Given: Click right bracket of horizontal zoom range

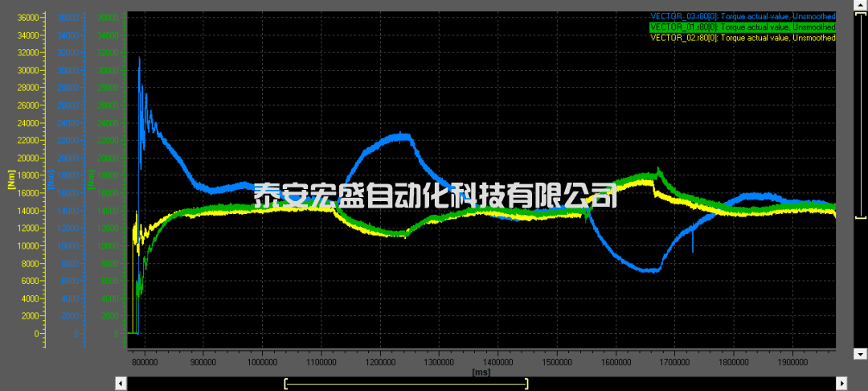Looking at the screenshot, I should 526,384.
